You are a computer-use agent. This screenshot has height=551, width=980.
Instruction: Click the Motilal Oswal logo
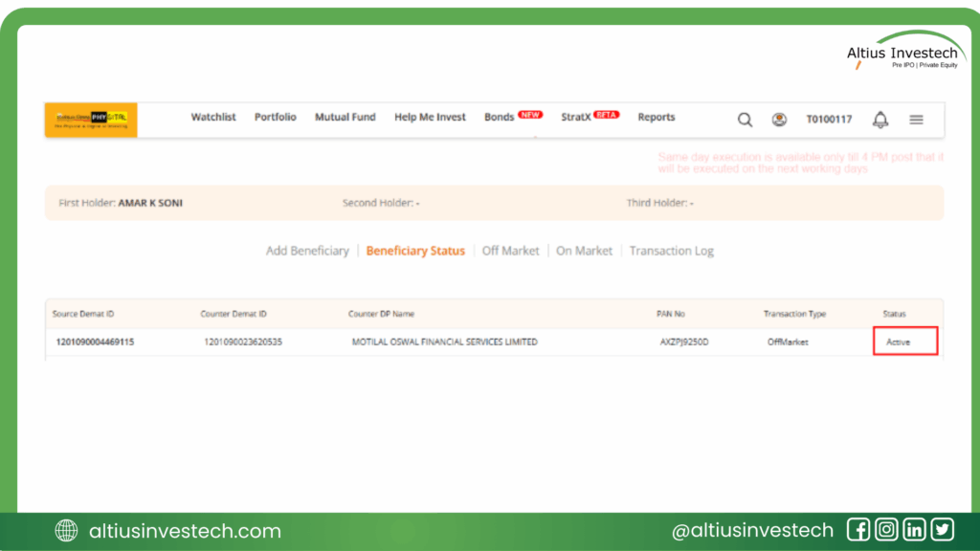(91, 119)
